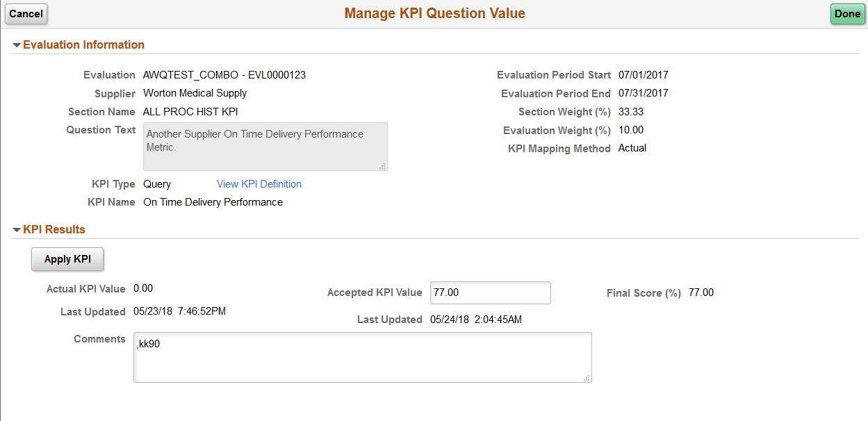
Task: Click the resize handle of the Comments box
Action: 587,379
